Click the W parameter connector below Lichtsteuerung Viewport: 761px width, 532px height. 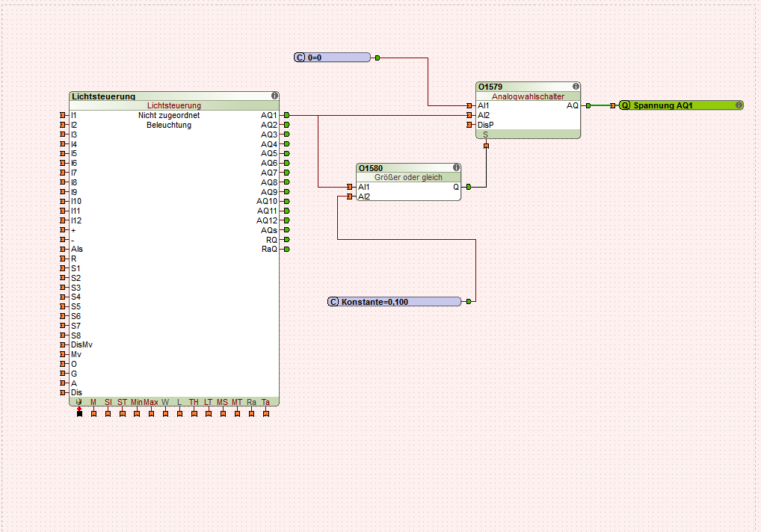click(x=165, y=414)
